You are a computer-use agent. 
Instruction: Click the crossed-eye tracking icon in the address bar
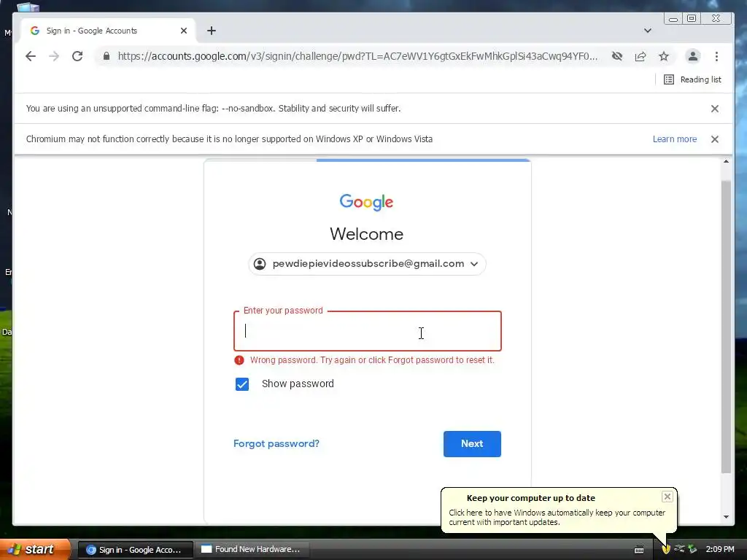pos(617,56)
